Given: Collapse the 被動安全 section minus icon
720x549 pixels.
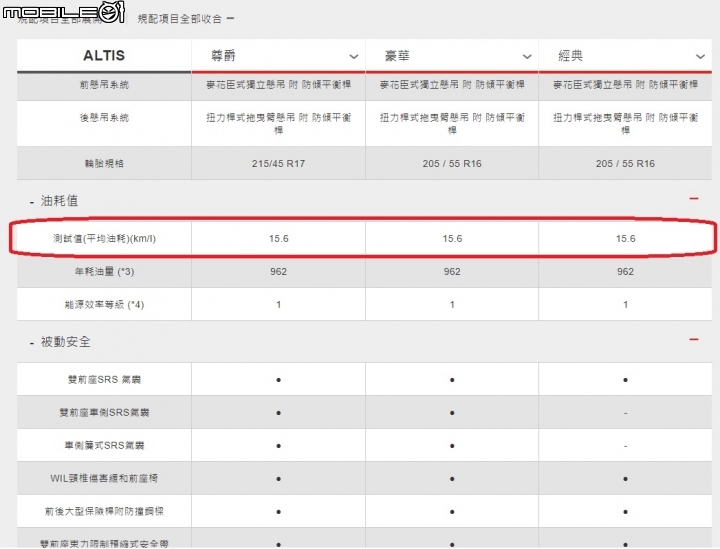Looking at the screenshot, I should (x=693, y=340).
